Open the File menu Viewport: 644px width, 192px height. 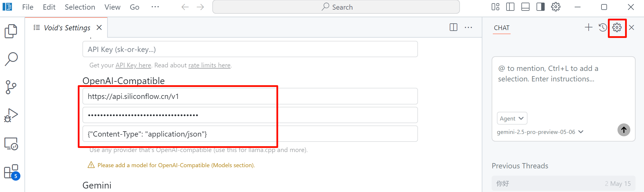28,7
